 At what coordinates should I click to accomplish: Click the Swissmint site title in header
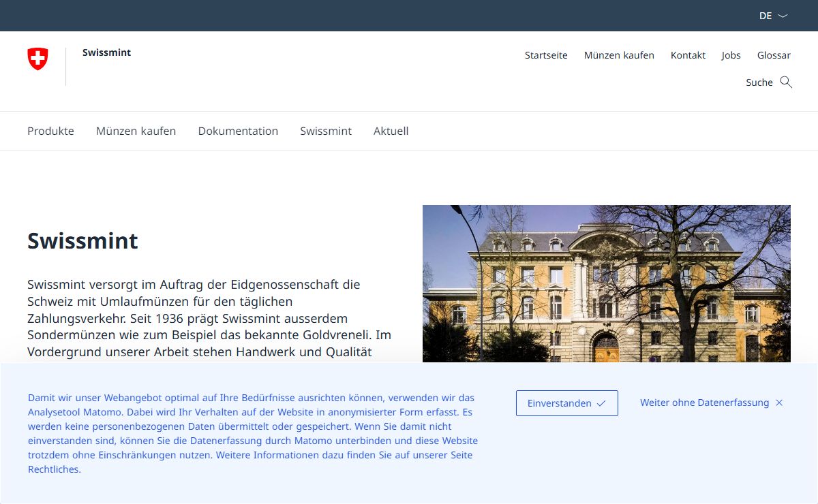(x=106, y=52)
